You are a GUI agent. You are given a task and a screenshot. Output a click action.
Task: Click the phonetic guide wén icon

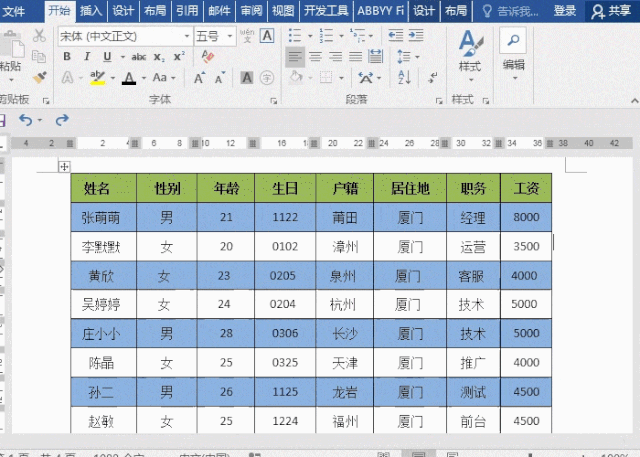[x=247, y=35]
